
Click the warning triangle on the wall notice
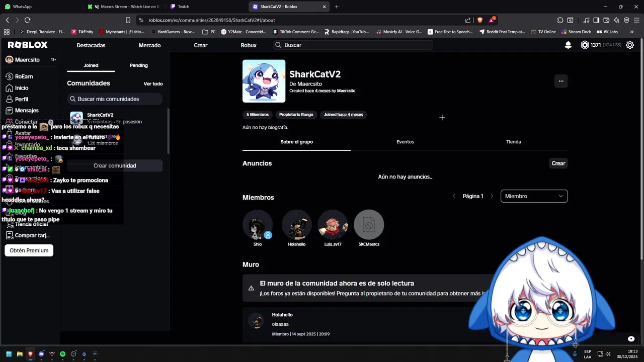(251, 288)
